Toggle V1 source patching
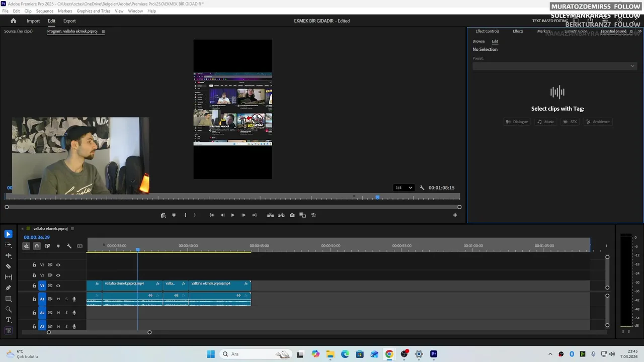 coord(42,286)
